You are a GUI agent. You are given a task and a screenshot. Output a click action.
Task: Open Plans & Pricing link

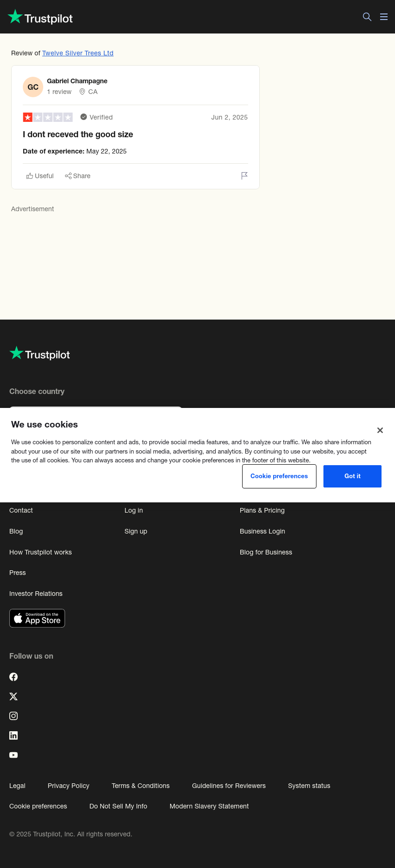click(262, 510)
